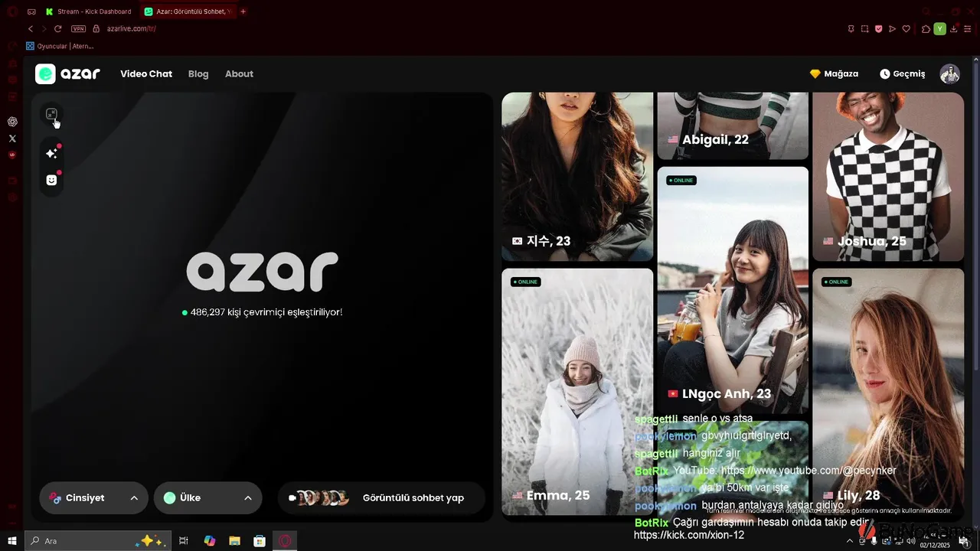Open the Lily, 28 profile card
This screenshot has height=551, width=980.
click(888, 391)
